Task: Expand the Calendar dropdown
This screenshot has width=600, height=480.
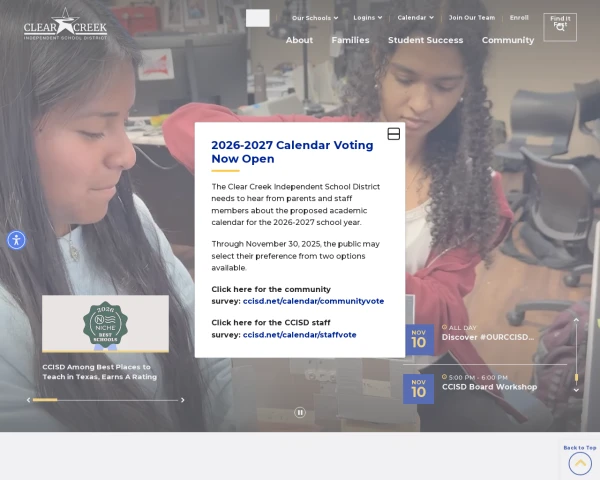Action: (416, 18)
